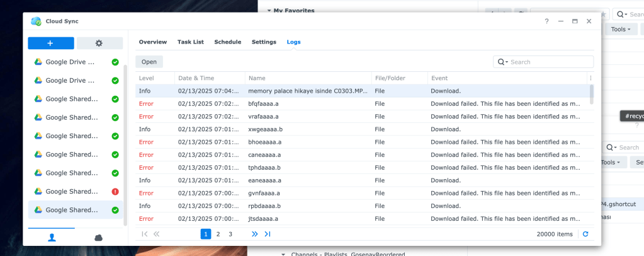Go to logs page 2
This screenshot has width=644, height=256.
[x=218, y=234]
